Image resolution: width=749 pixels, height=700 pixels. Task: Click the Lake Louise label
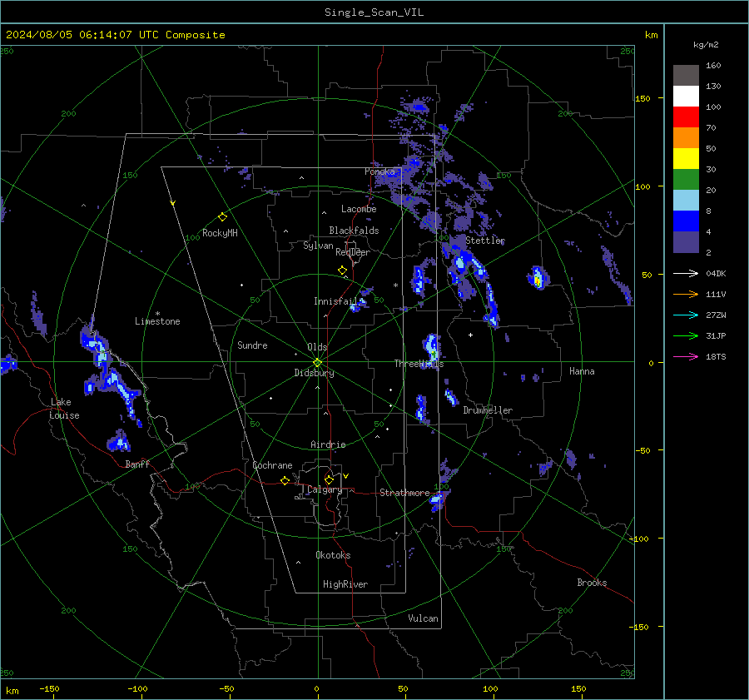[x=64, y=409]
